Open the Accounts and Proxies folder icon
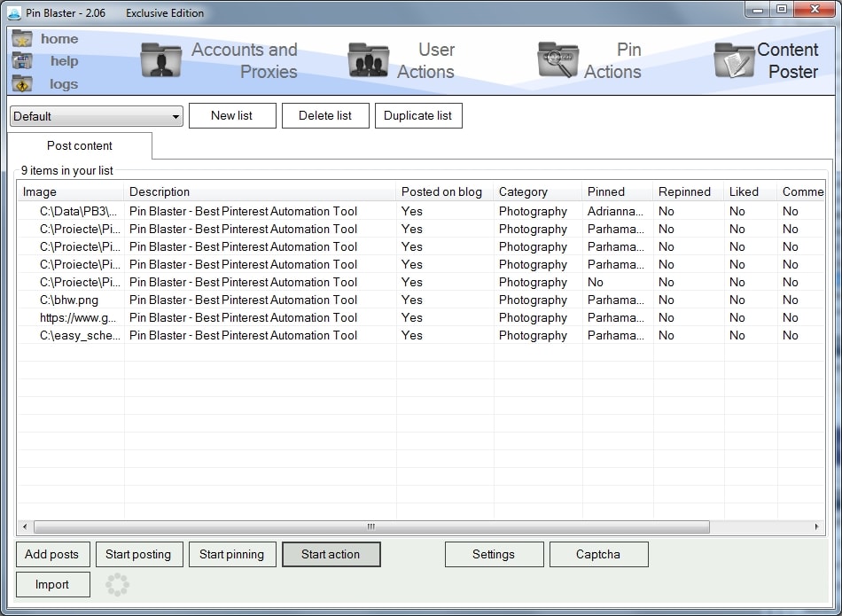This screenshot has height=616, width=842. pos(160,60)
